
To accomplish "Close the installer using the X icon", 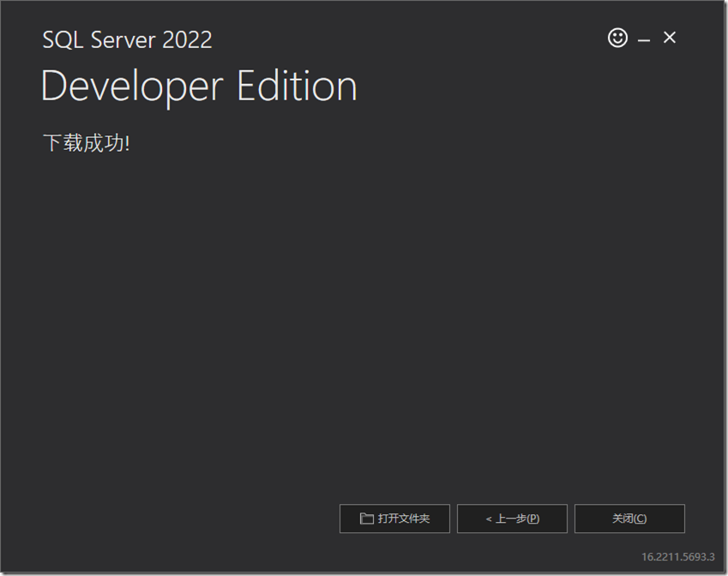I will point(669,37).
